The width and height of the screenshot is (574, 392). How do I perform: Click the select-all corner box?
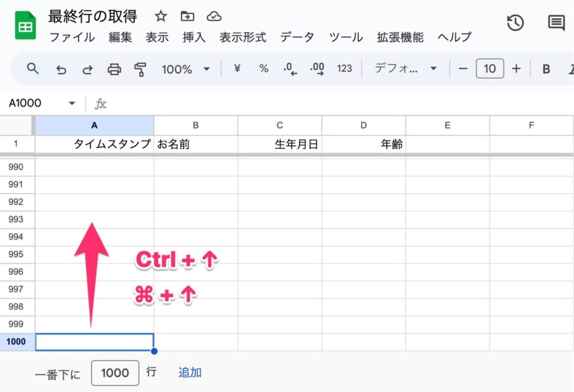[x=16, y=125]
